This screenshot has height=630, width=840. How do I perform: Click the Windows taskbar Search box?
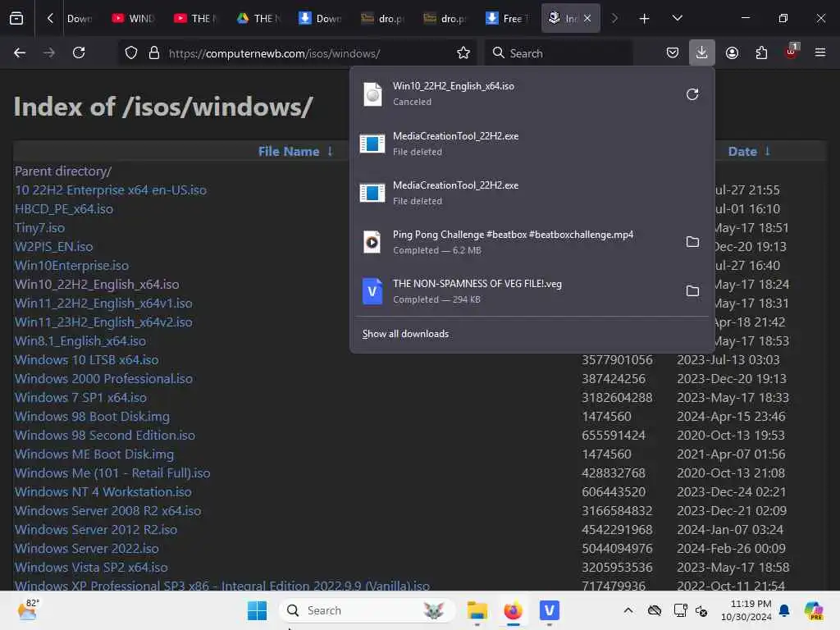pyautogui.click(x=367, y=610)
